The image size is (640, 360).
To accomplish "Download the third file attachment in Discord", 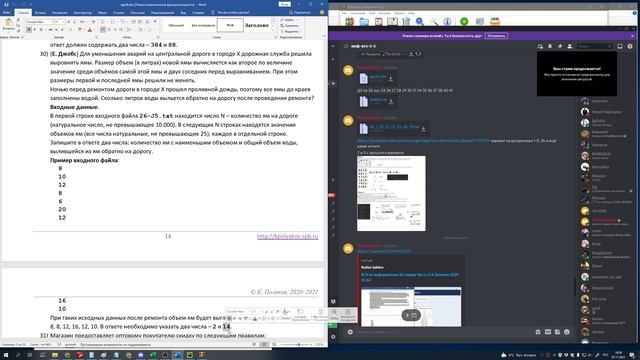I will tap(423, 129).
